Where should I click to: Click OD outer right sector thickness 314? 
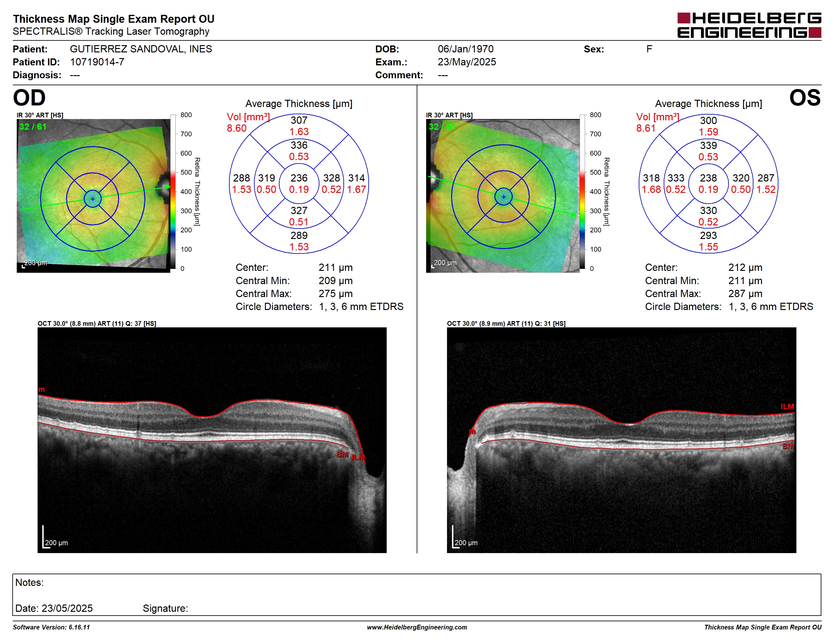pos(357,178)
